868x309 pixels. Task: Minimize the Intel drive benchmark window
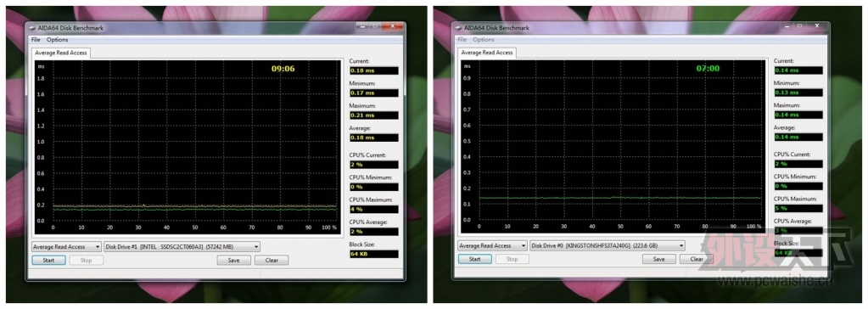361,26
